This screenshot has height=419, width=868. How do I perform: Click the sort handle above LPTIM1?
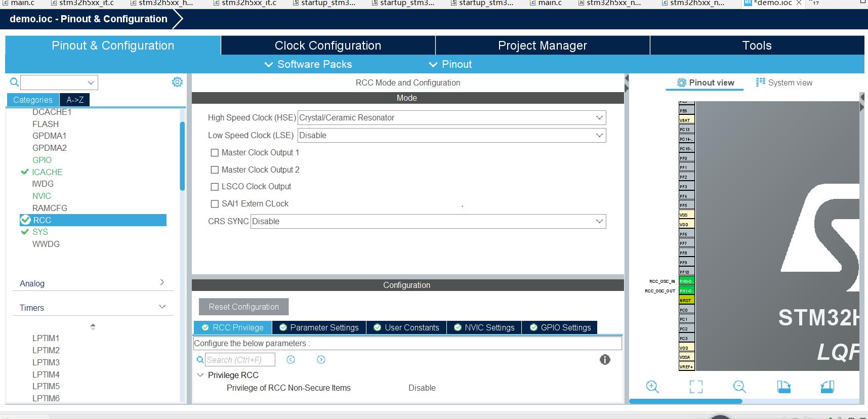click(93, 327)
